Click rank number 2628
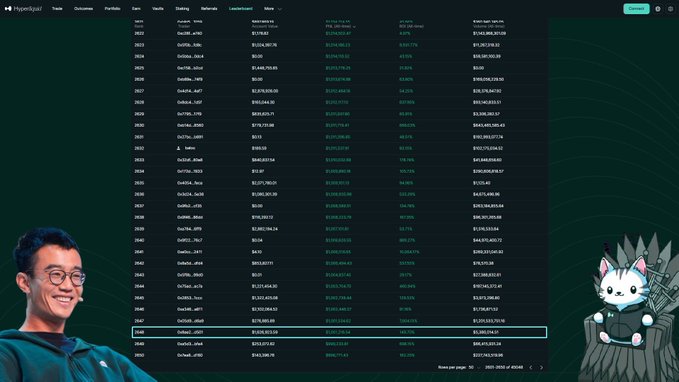 139,102
